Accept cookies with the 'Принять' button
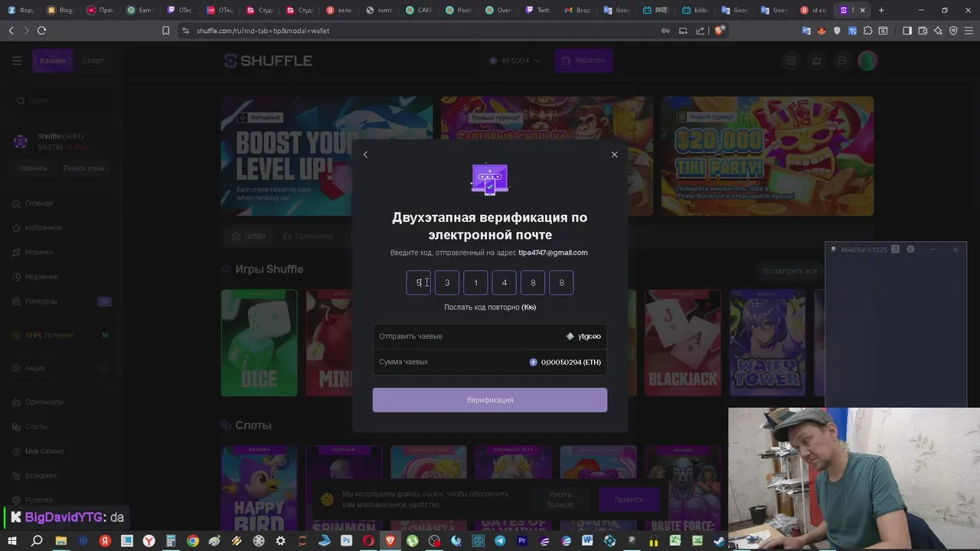The image size is (980, 551). 629,499
